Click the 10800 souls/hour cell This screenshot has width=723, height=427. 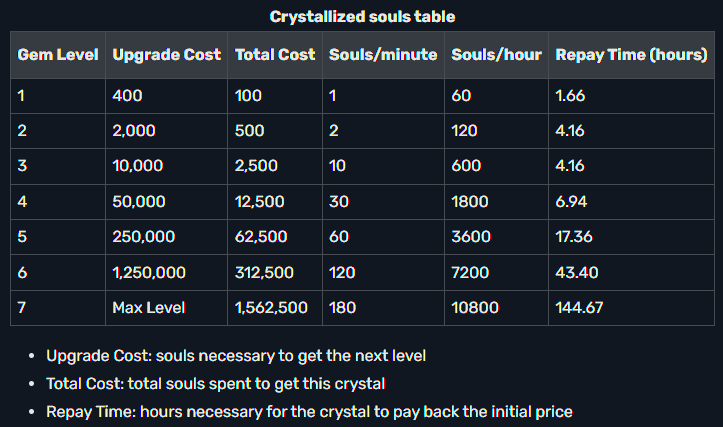coord(475,307)
